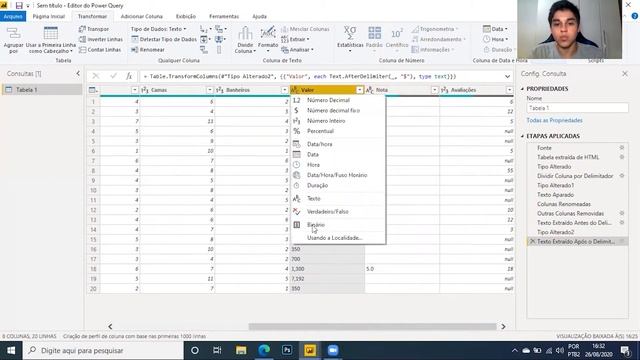
Task: Collapse the ETAPAS APLICADAS section
Action: pos(522,136)
